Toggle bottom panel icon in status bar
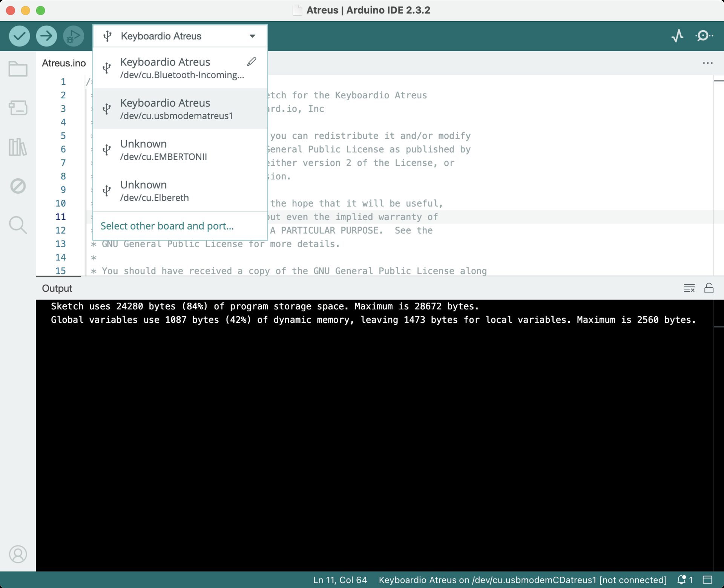The height and width of the screenshot is (588, 724). 708,580
